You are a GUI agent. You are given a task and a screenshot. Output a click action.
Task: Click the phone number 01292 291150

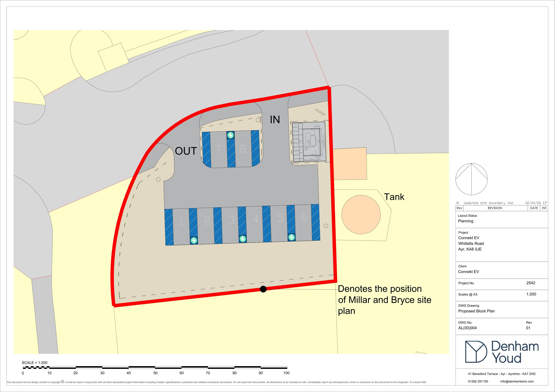478,381
